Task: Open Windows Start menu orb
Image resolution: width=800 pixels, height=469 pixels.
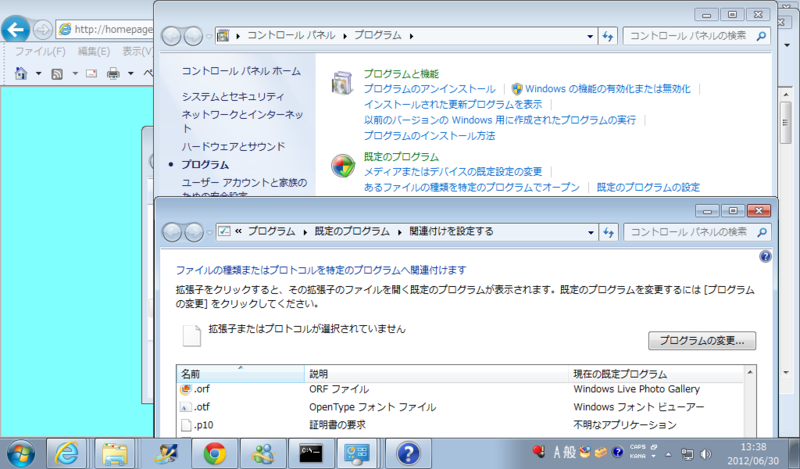Action: click(21, 453)
